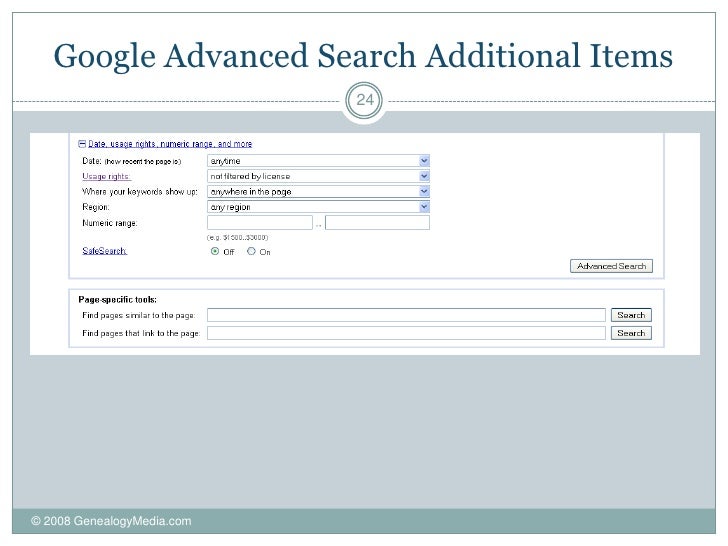Click the 'Region:' label
The width and height of the screenshot is (728, 546).
[x=96, y=207]
